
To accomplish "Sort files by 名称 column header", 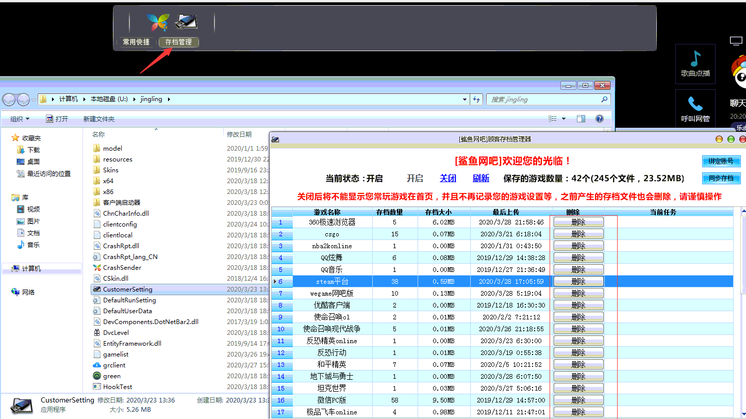I will pos(98,134).
